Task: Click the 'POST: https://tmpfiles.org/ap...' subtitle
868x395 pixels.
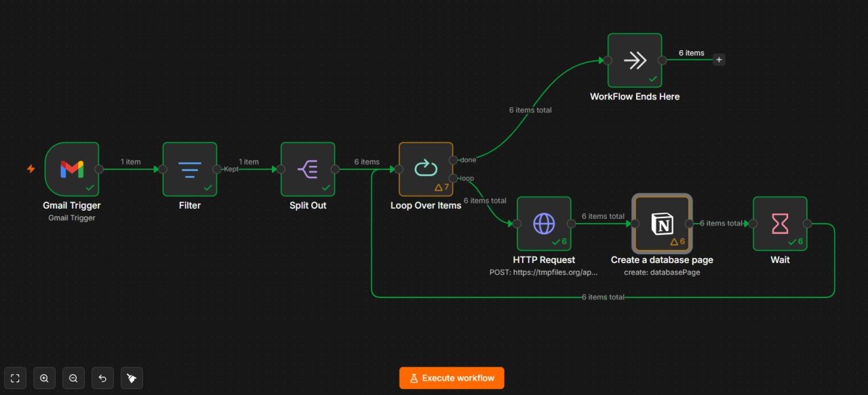Action: (x=544, y=272)
